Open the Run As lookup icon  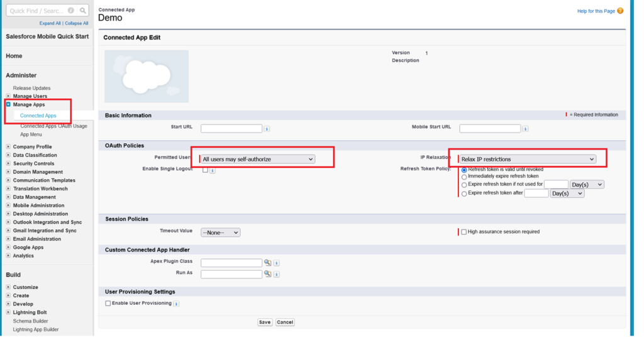[267, 274]
